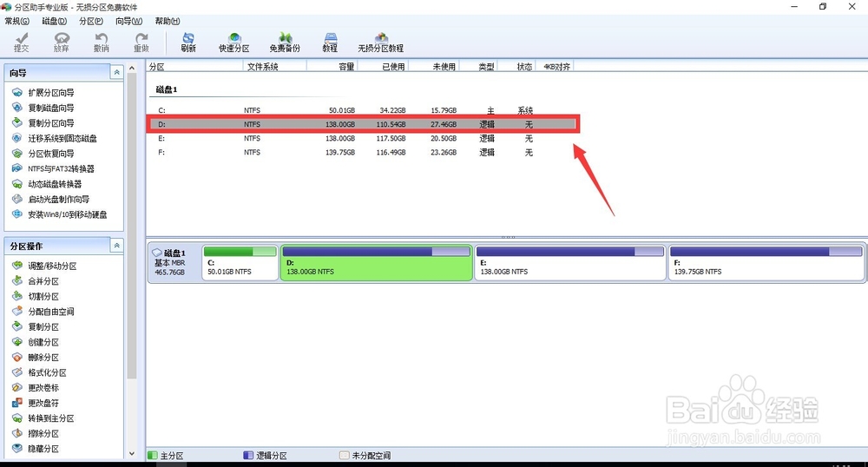Screen dimensions: 868x467
Task: Open 启动光盘制作向导
Action: (51, 199)
